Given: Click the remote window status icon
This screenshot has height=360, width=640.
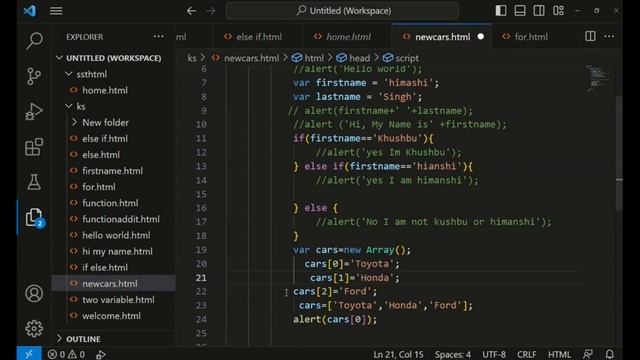Looking at the screenshot, I should [29, 354].
